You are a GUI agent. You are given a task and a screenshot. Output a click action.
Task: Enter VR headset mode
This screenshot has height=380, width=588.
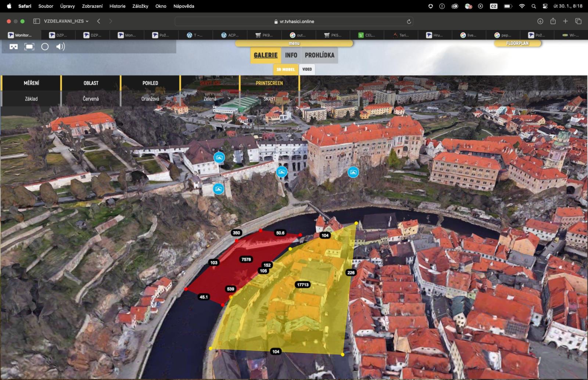click(x=14, y=47)
